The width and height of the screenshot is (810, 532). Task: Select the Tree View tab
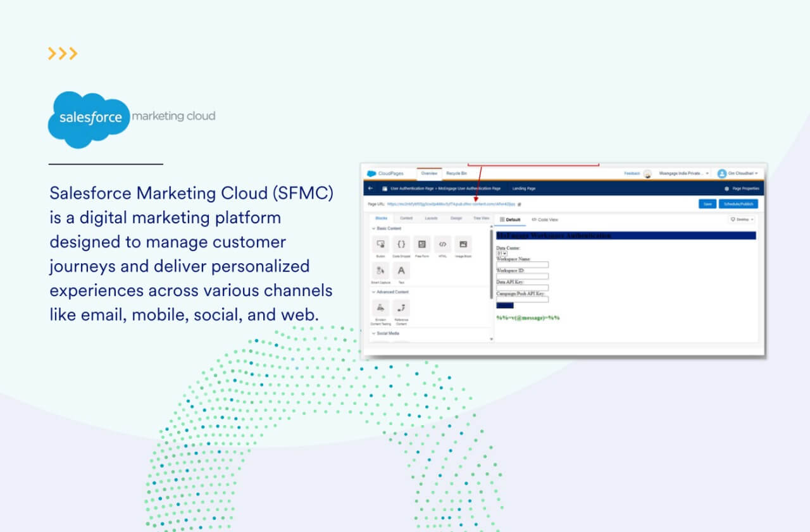coord(482,218)
